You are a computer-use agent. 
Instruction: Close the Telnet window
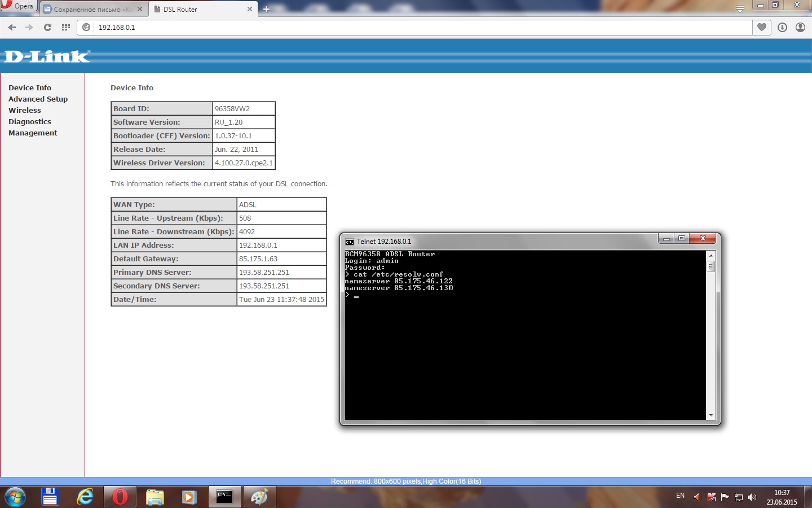(x=703, y=239)
